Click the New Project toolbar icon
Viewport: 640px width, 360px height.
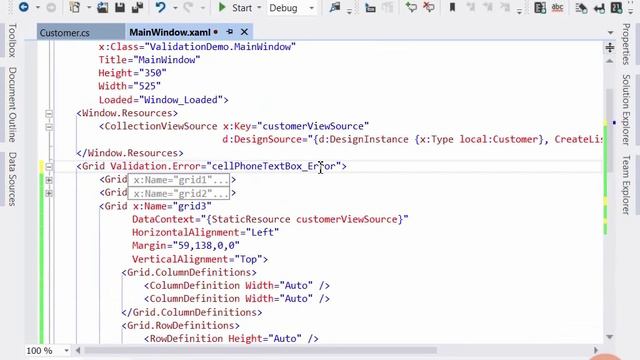(75, 7)
